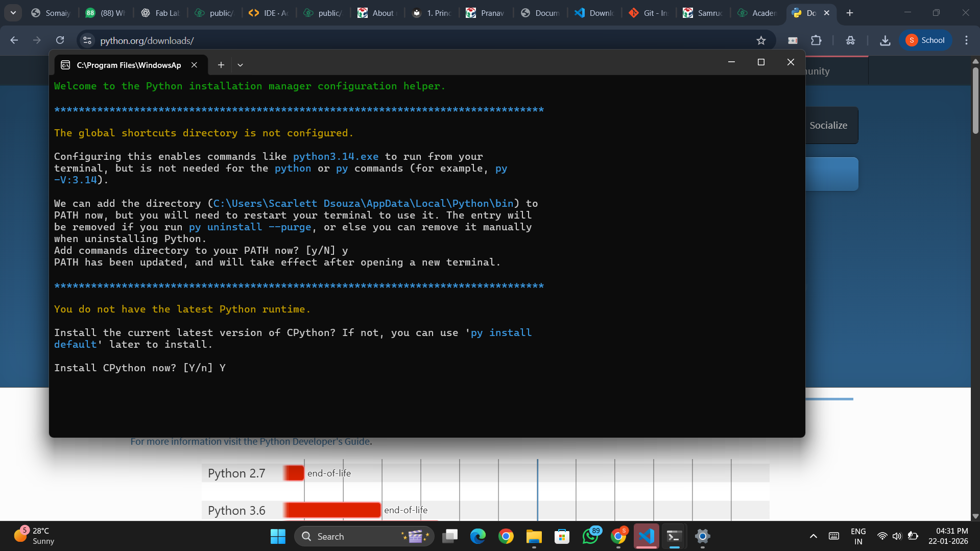Open the School profile button in Chrome

click(925, 40)
